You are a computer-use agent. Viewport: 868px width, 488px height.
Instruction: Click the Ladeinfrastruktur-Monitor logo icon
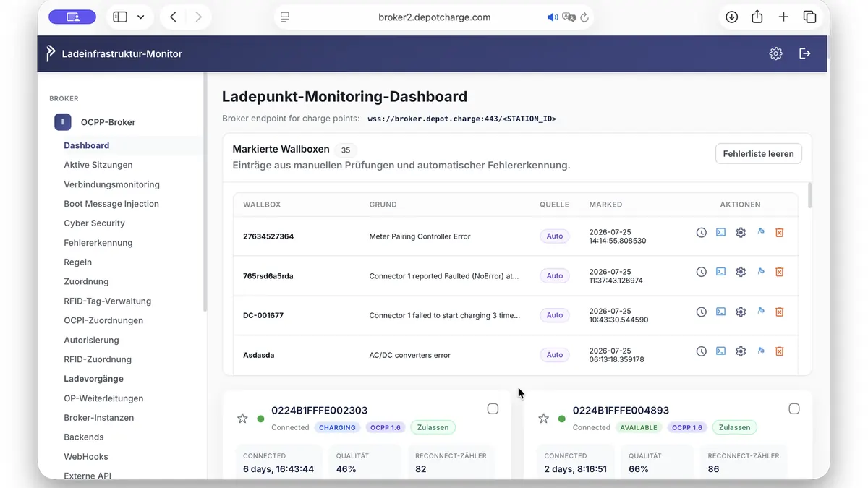[x=51, y=53]
